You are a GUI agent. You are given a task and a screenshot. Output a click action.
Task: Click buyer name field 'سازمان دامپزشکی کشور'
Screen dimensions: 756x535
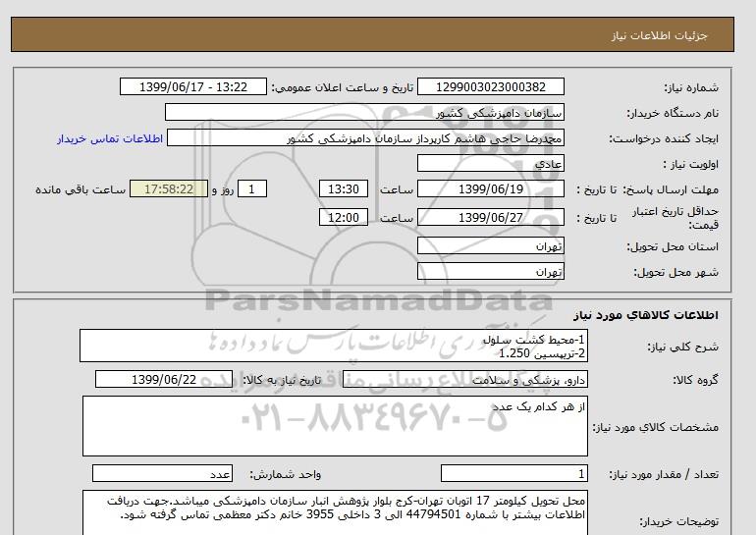(364, 112)
